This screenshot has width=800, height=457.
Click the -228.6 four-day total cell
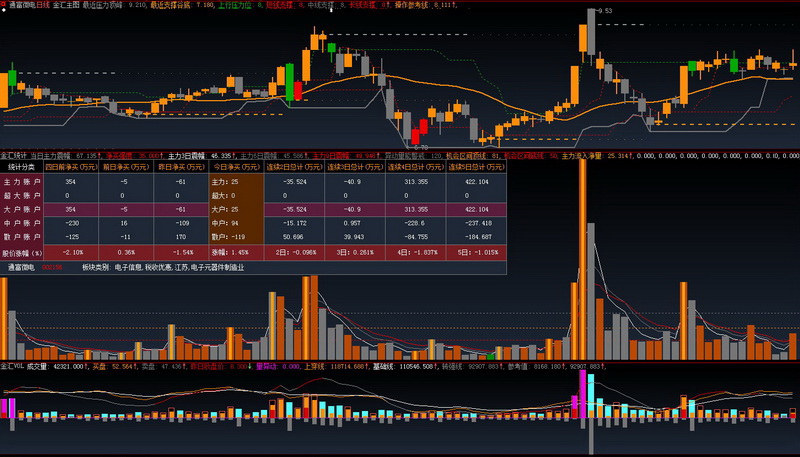click(x=416, y=223)
